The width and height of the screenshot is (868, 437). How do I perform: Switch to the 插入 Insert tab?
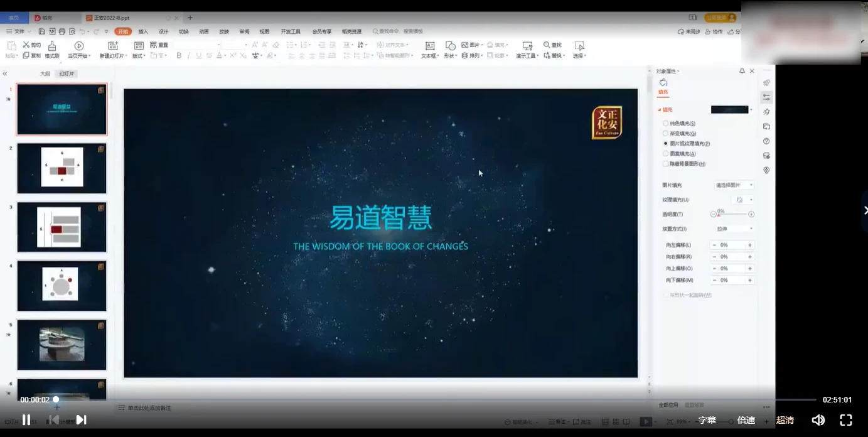pos(143,31)
